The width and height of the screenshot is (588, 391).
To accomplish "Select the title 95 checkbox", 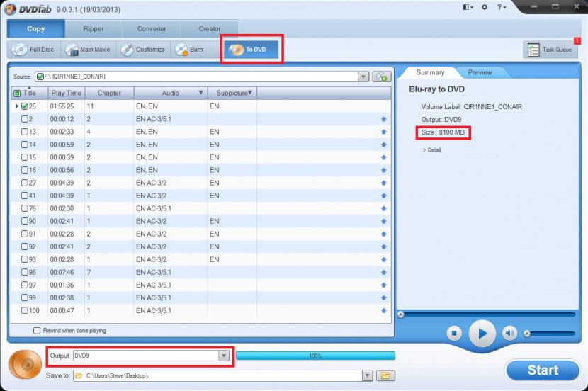I will tap(25, 272).
